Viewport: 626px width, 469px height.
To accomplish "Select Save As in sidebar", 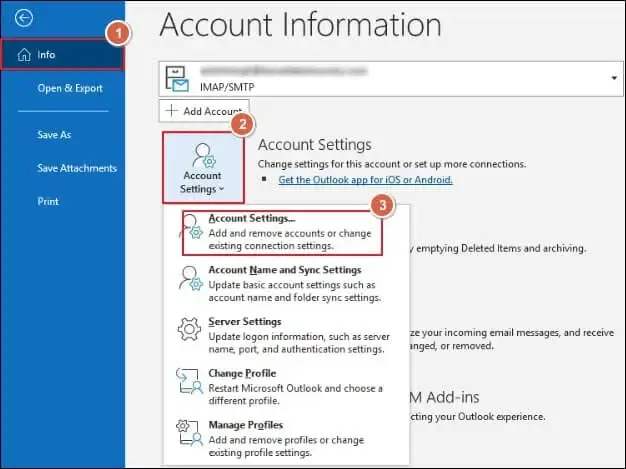I will (x=54, y=135).
